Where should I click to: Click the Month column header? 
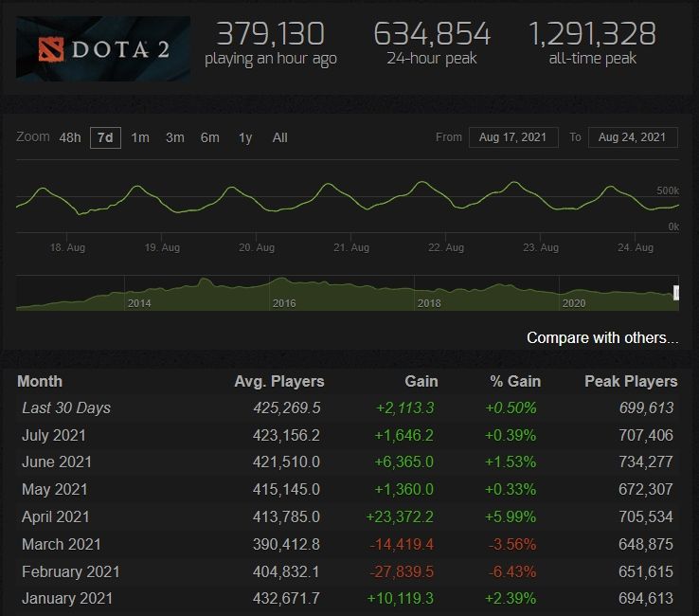(40, 381)
